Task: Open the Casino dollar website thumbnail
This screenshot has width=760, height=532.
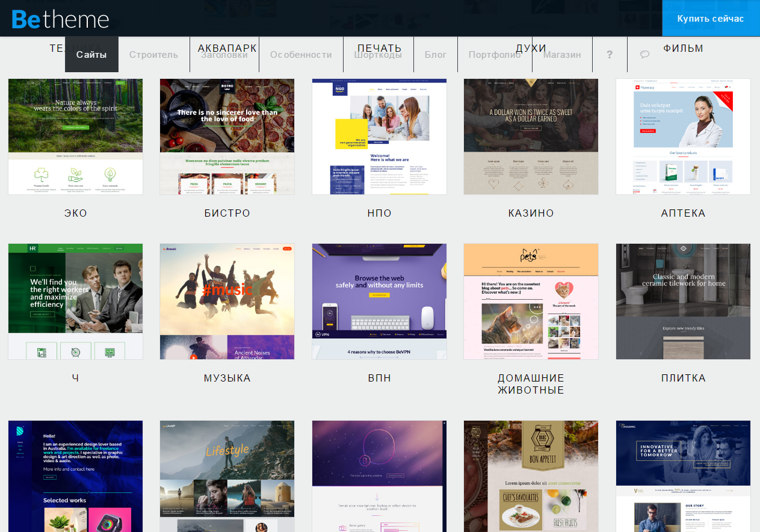Action: (531, 137)
